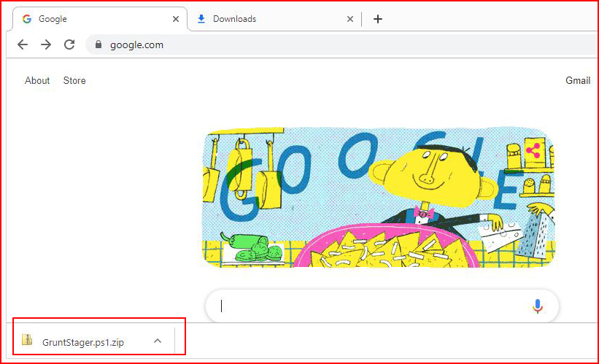Reload the google.com page

click(69, 44)
